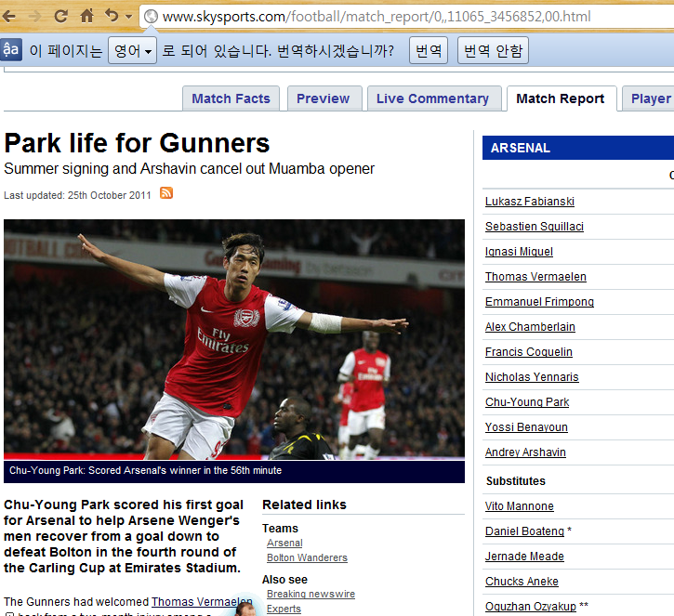Open the Chu-Young Park squad list link
The height and width of the screenshot is (616, 674).
[527, 402]
